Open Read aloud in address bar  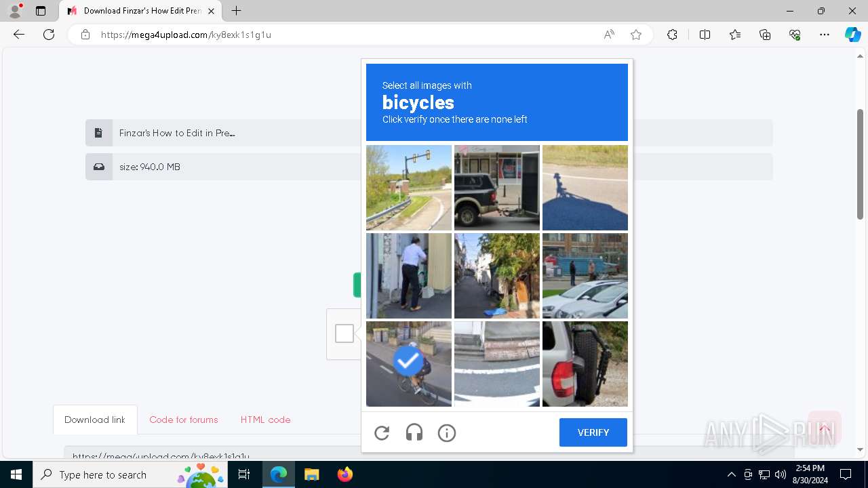609,35
